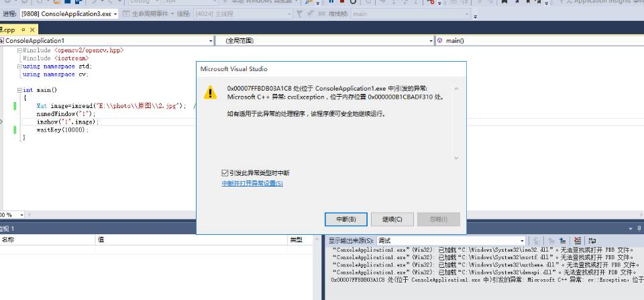Open the 生命周期事件 dropdown
The image size is (644, 300).
point(149,13)
